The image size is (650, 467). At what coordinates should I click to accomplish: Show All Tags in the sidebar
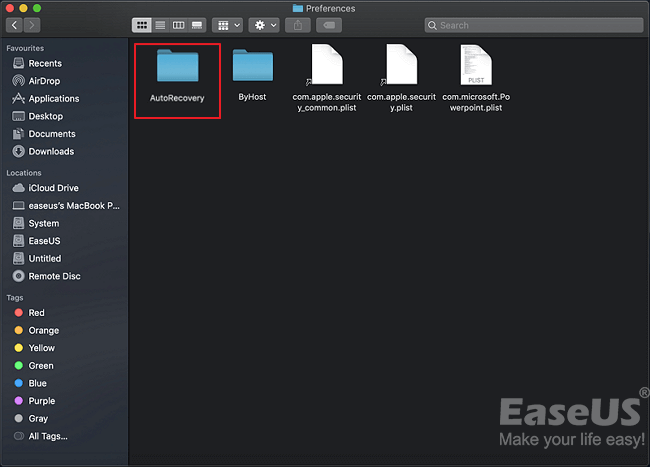point(41,436)
